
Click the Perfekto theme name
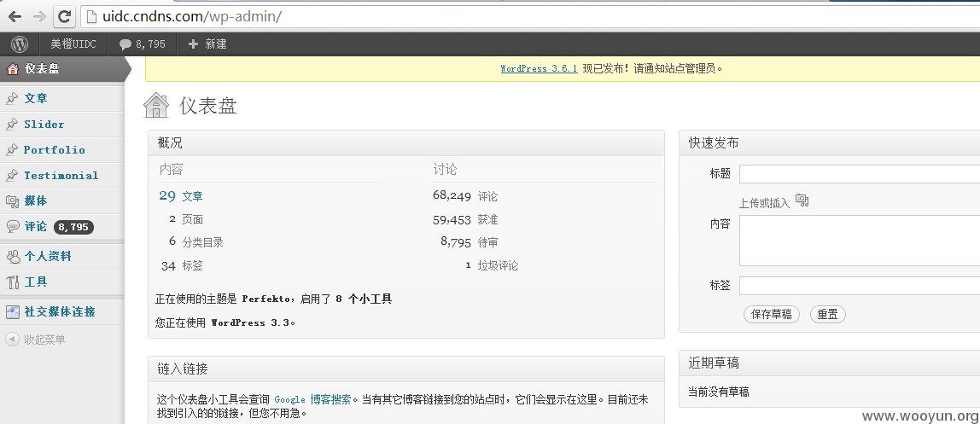click(265, 299)
